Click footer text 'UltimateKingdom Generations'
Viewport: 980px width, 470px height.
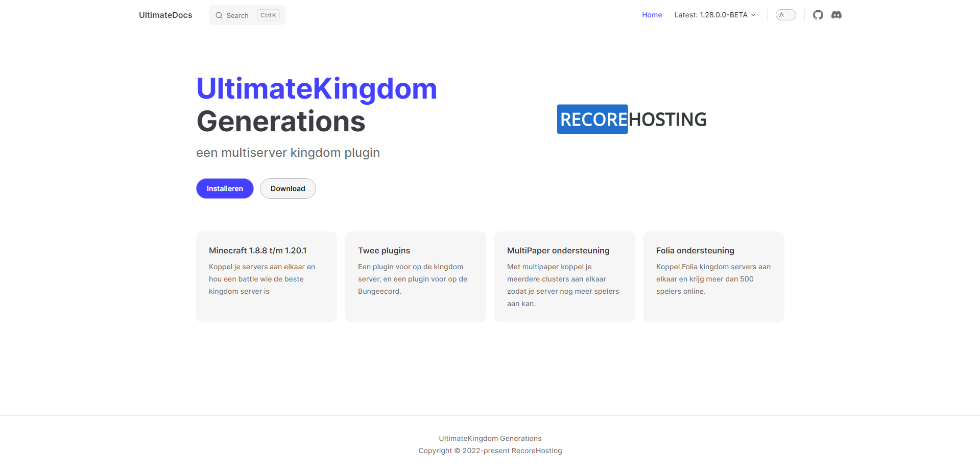(490, 438)
